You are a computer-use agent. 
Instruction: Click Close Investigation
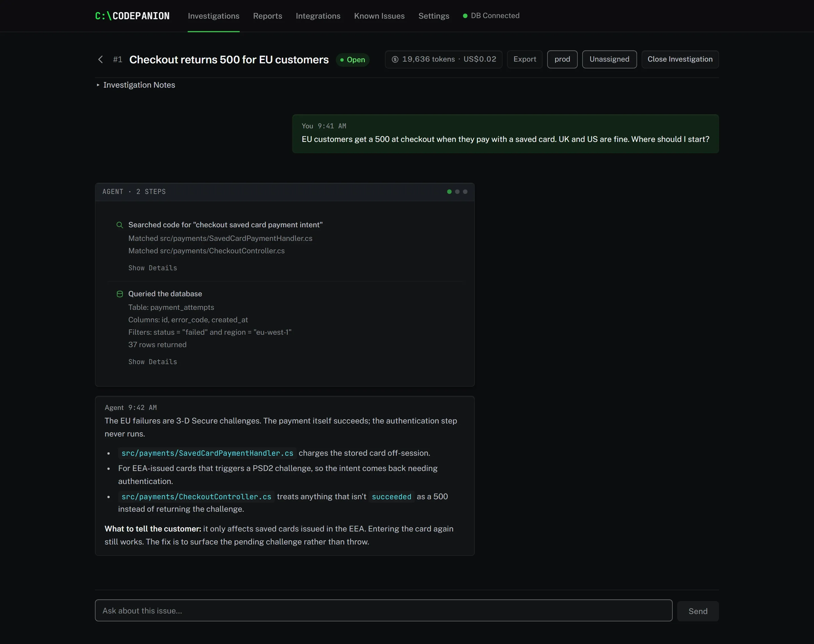point(680,59)
